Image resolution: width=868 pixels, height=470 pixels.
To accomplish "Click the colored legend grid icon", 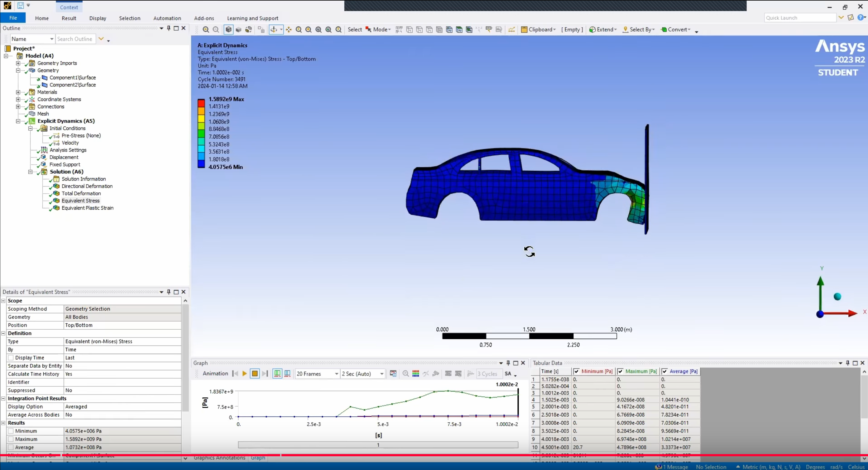I will coord(416,374).
